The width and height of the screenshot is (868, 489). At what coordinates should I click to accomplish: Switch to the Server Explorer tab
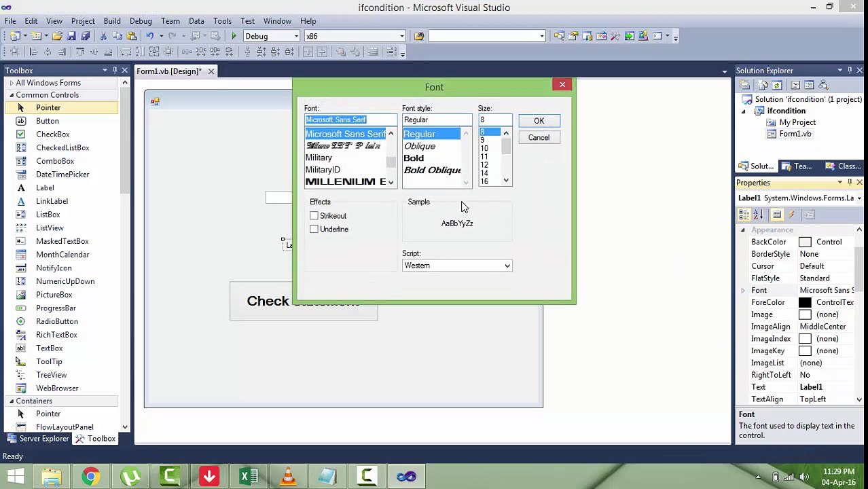click(x=37, y=439)
